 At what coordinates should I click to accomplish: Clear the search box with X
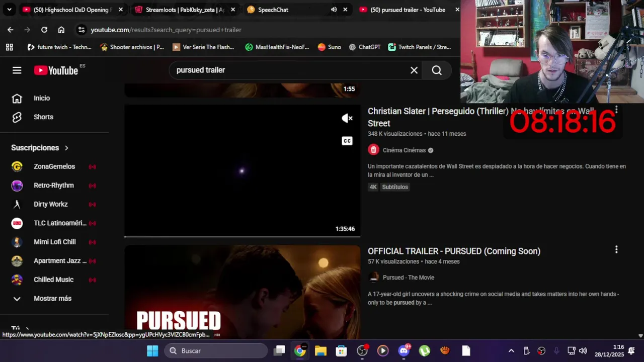coord(414,70)
